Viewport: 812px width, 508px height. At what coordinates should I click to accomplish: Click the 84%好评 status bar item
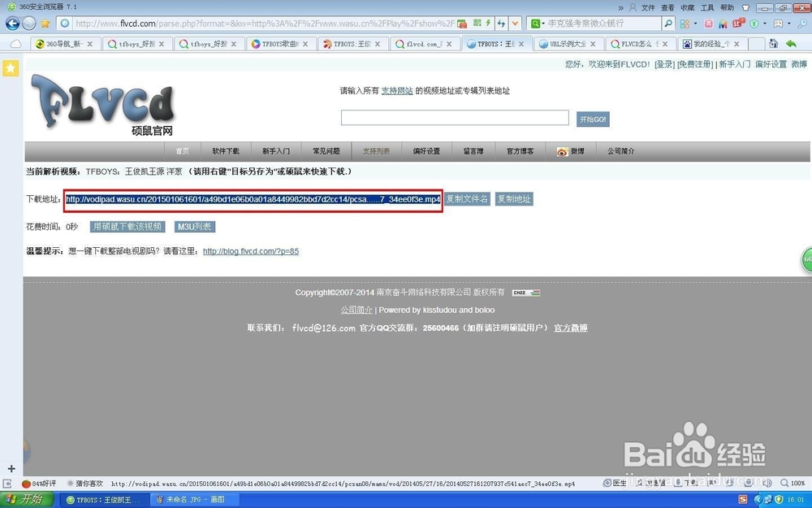(x=39, y=484)
